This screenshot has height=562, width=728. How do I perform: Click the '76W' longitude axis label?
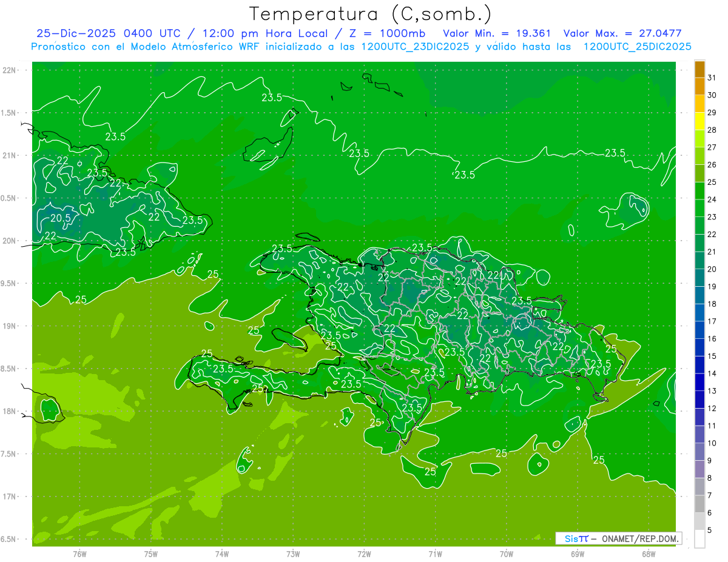79,554
